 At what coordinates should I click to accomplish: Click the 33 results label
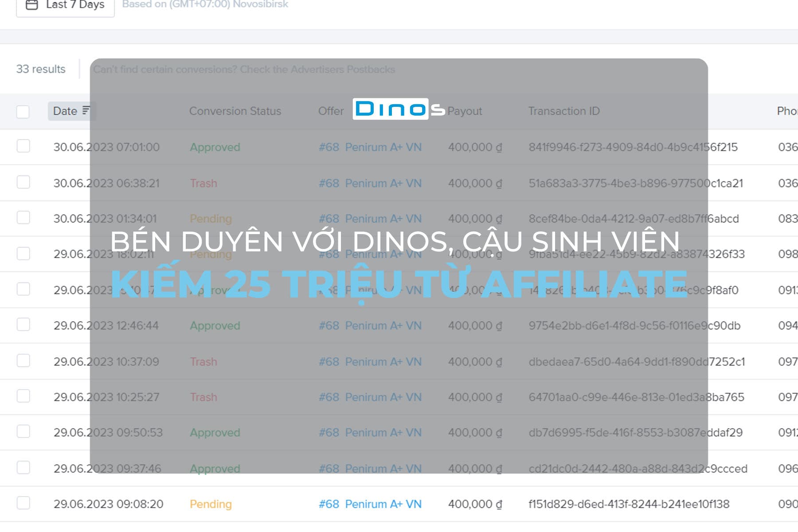[x=41, y=69]
